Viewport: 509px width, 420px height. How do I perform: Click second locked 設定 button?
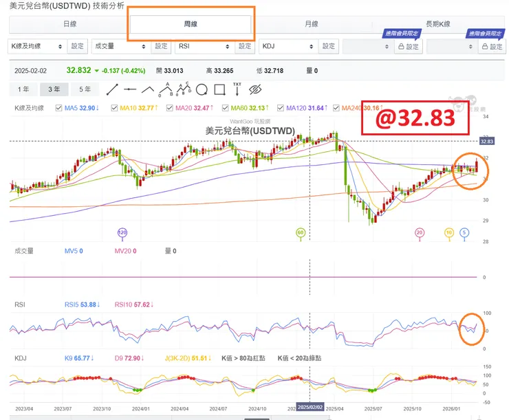(492, 47)
